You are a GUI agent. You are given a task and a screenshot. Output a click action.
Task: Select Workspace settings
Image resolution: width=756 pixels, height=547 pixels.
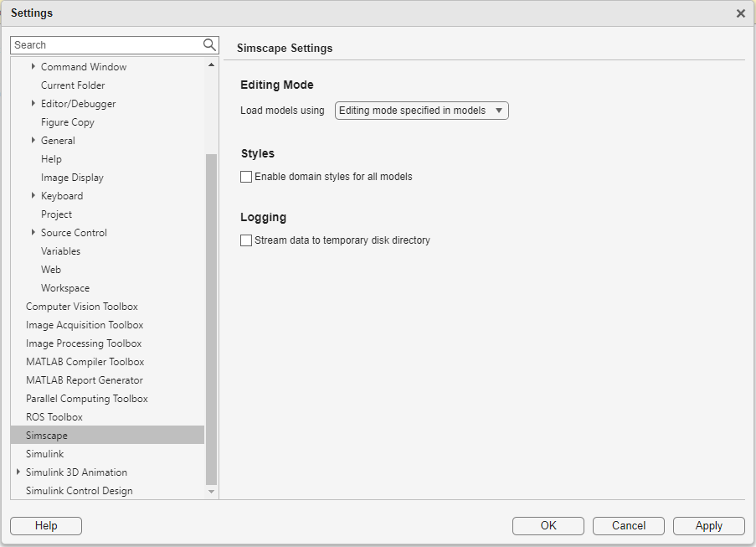[65, 288]
